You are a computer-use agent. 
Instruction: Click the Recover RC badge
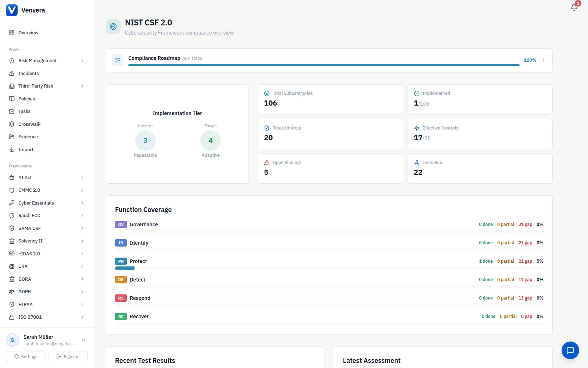pyautogui.click(x=121, y=316)
